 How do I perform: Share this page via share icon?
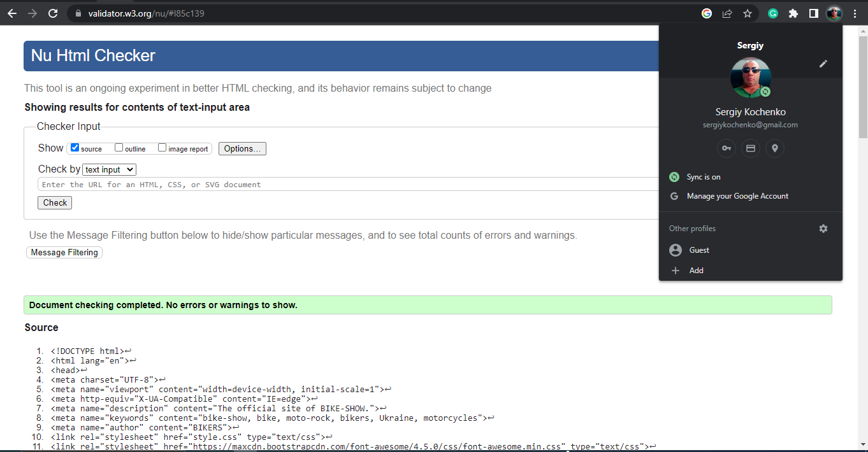pyautogui.click(x=727, y=13)
